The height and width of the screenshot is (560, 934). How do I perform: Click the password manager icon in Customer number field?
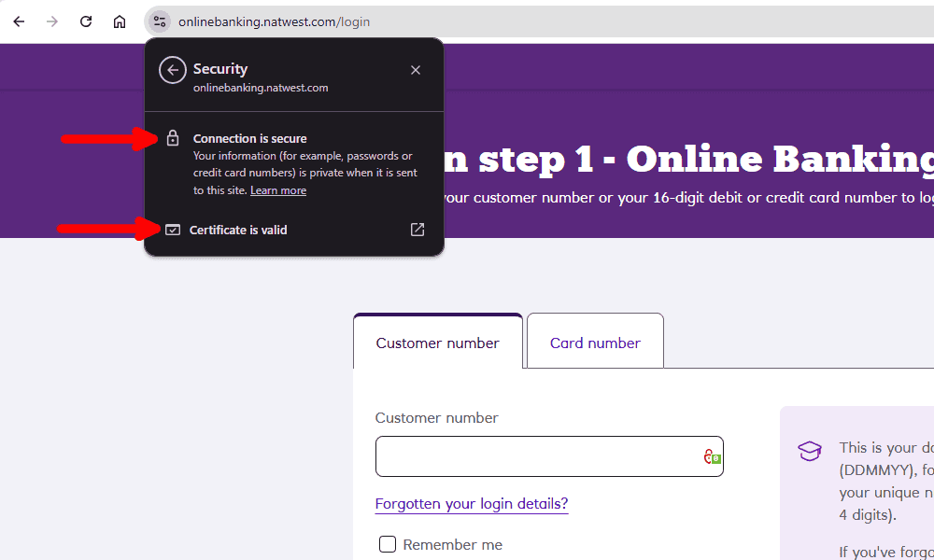click(x=713, y=456)
